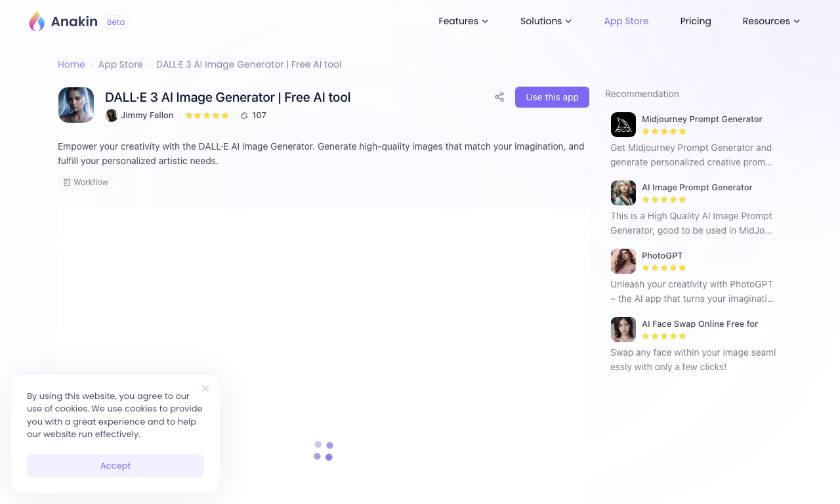Close the cookie notice popup
Viewport: 840px width, 504px height.
pos(205,388)
